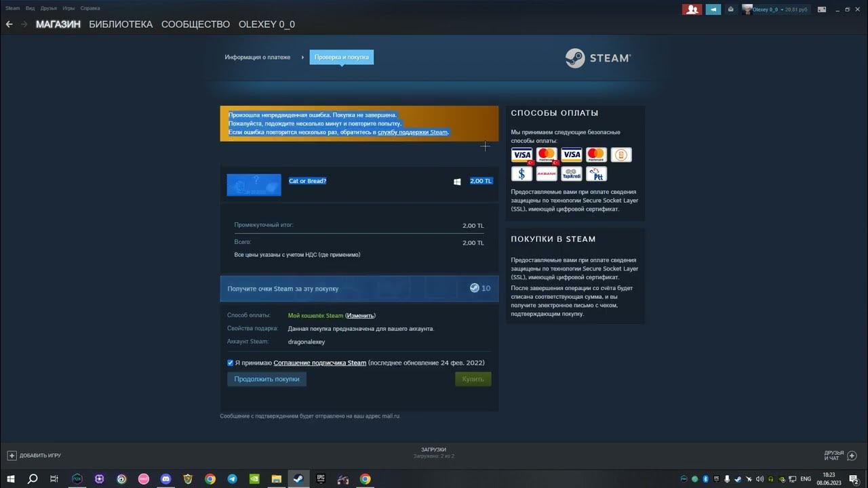The image size is (868, 488).
Task: Click the Windows platform icon in cart
Action: 457,182
